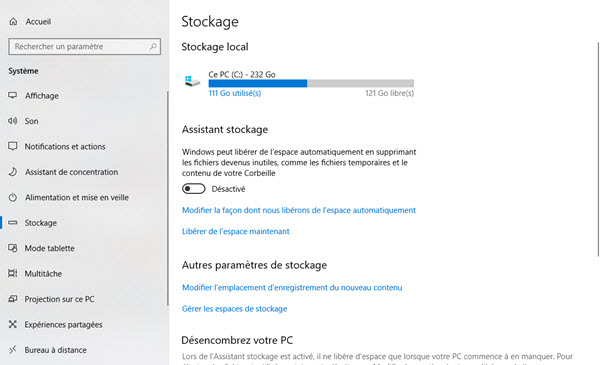The height and width of the screenshot is (365, 600).
Task: Click the C: drive usage bar
Action: pyautogui.click(x=311, y=83)
